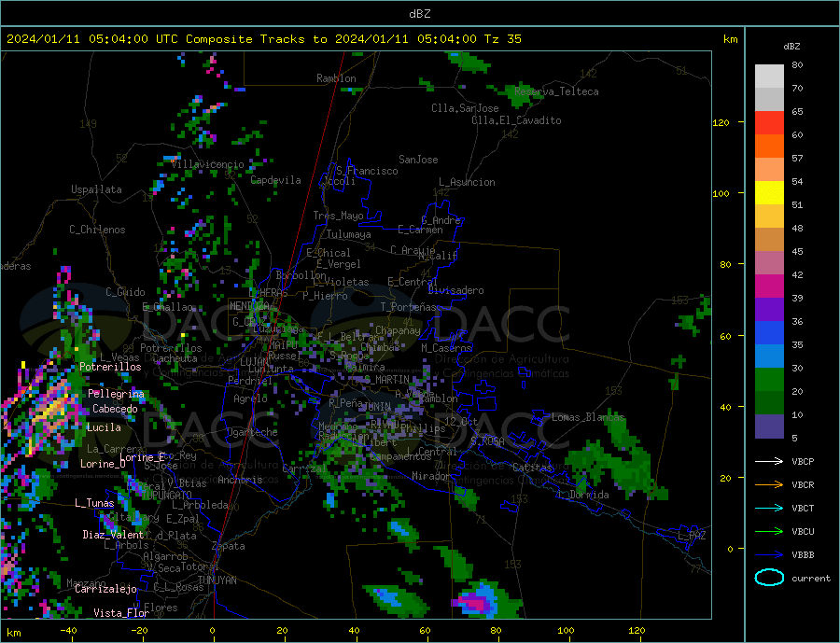
Task: Pick the dark orange 57-60 dBZ swatch
Action: coord(769,147)
